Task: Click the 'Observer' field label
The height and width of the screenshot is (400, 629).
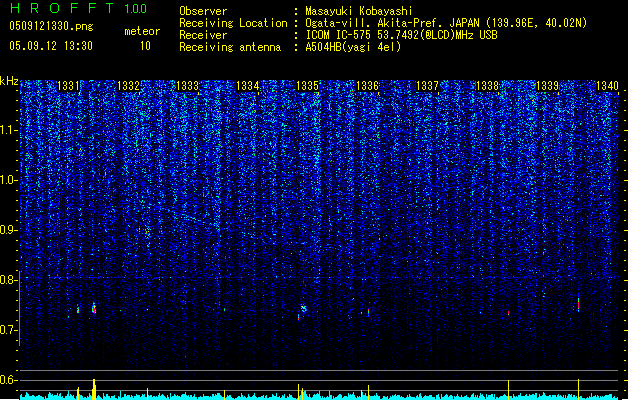Action: pos(203,11)
